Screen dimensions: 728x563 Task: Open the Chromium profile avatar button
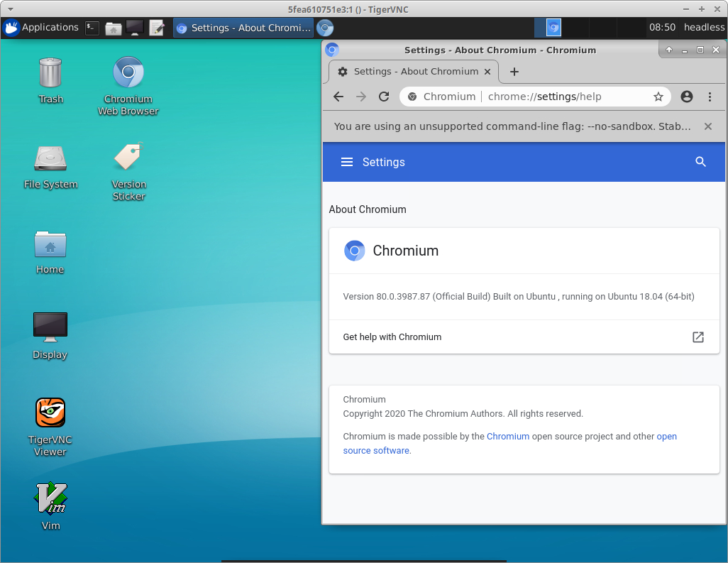pos(687,97)
